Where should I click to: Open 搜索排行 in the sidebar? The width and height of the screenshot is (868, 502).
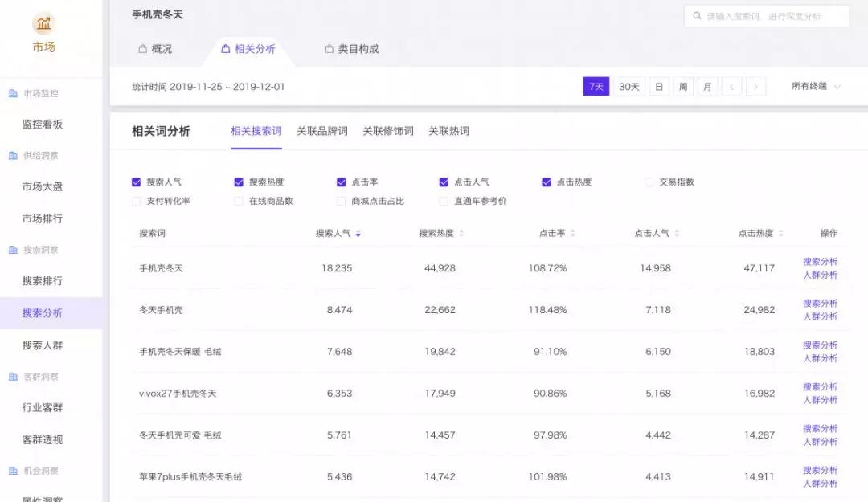coord(43,281)
